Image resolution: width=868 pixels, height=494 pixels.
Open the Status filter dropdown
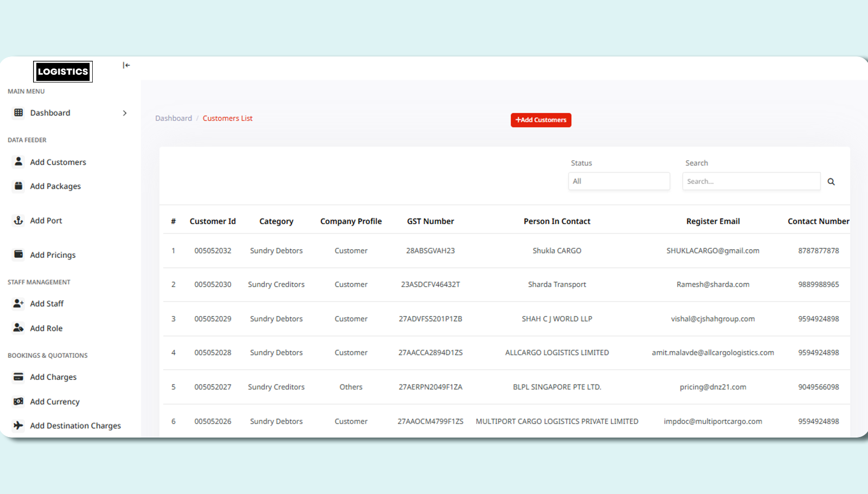tap(618, 181)
